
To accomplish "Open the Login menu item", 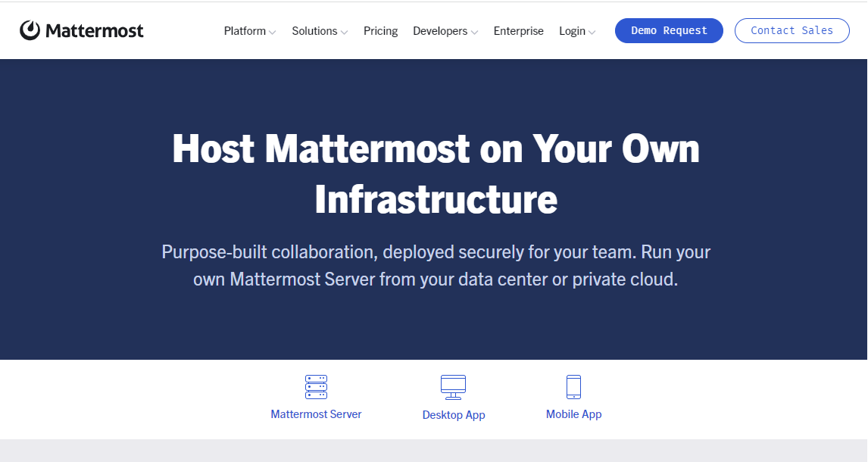I will point(572,31).
